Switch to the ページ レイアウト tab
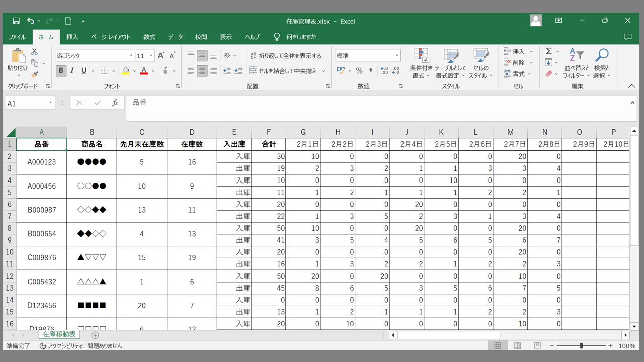 tap(111, 37)
